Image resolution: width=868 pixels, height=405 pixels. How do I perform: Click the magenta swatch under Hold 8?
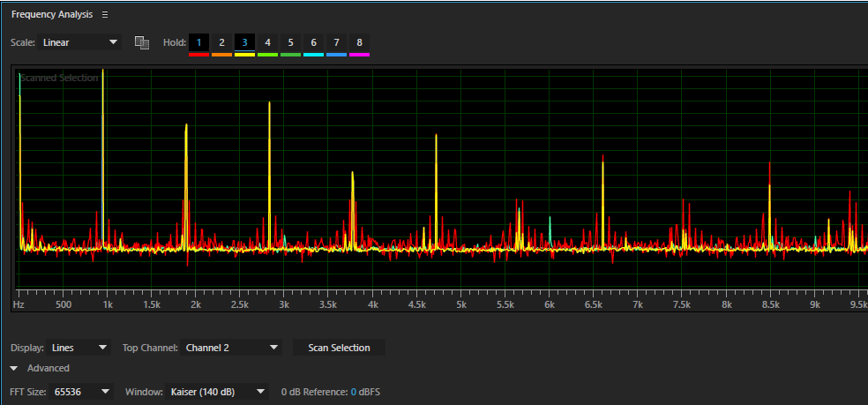coord(359,55)
